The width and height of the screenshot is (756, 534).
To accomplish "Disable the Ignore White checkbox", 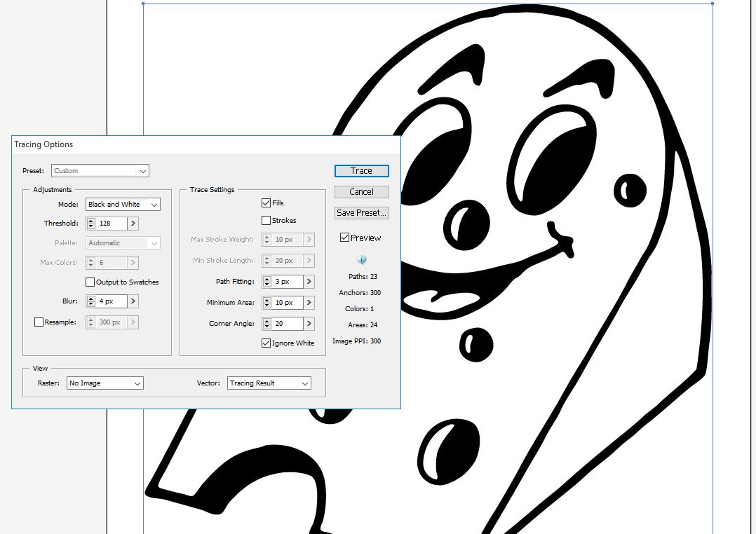I will coord(266,343).
